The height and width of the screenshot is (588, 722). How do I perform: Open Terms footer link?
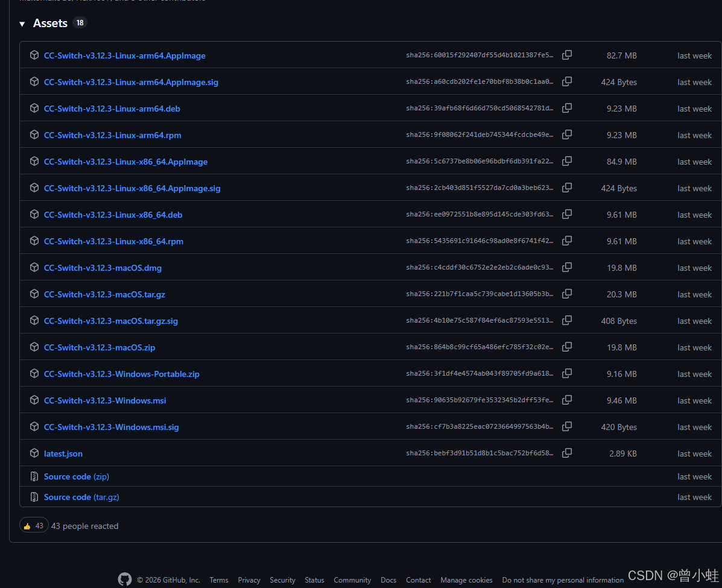pyautogui.click(x=219, y=580)
